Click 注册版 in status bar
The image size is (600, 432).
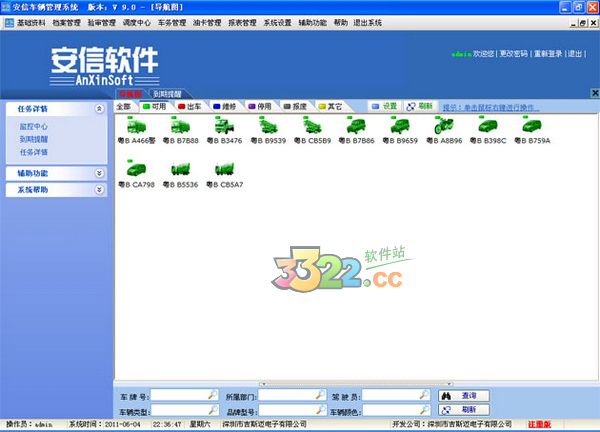point(539,424)
